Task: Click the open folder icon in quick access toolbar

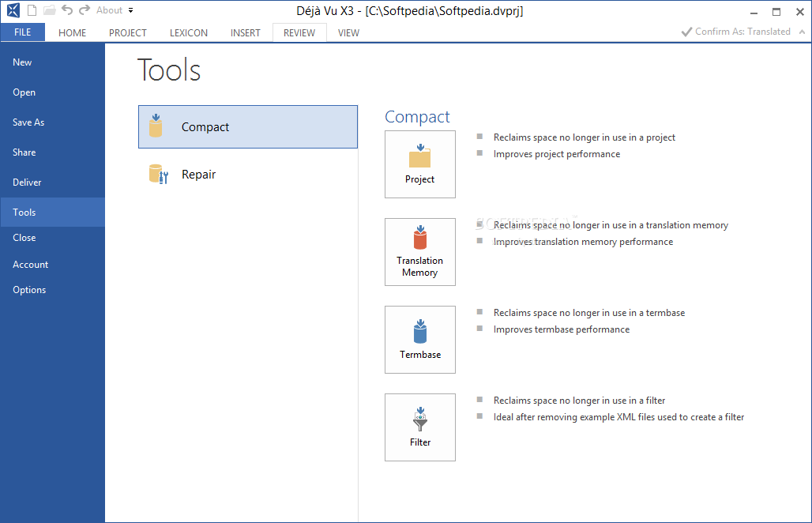Action: point(49,9)
